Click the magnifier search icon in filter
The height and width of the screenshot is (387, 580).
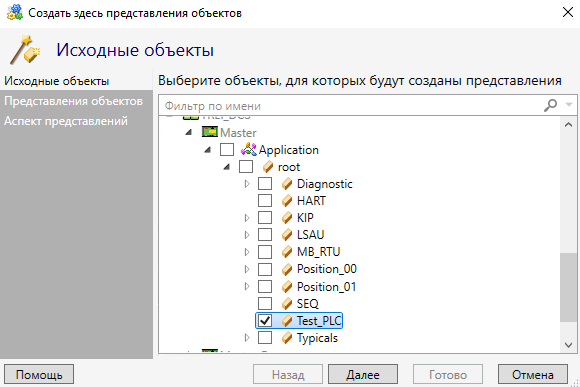(550, 105)
